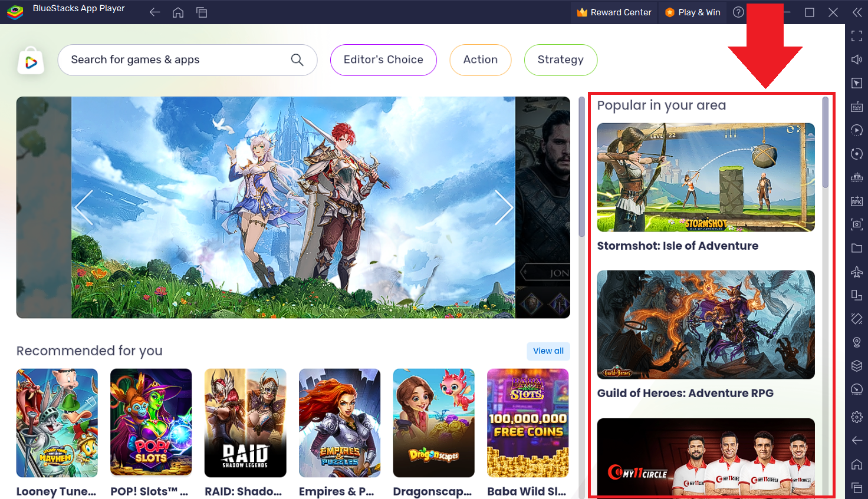Open the Baba Wild Slots game tile

pos(528,423)
